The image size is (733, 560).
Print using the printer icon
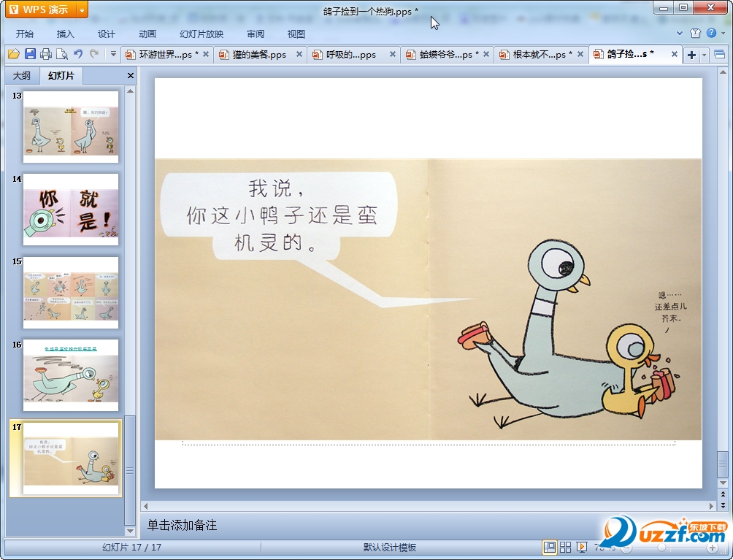click(x=46, y=54)
